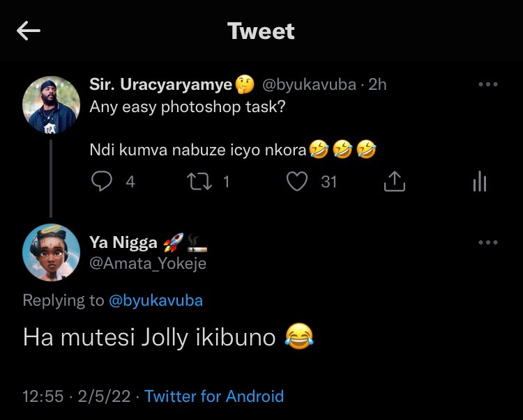Viewport: 523px width, 420px height.
Task: Click the Tweet header title
Action: (x=261, y=31)
